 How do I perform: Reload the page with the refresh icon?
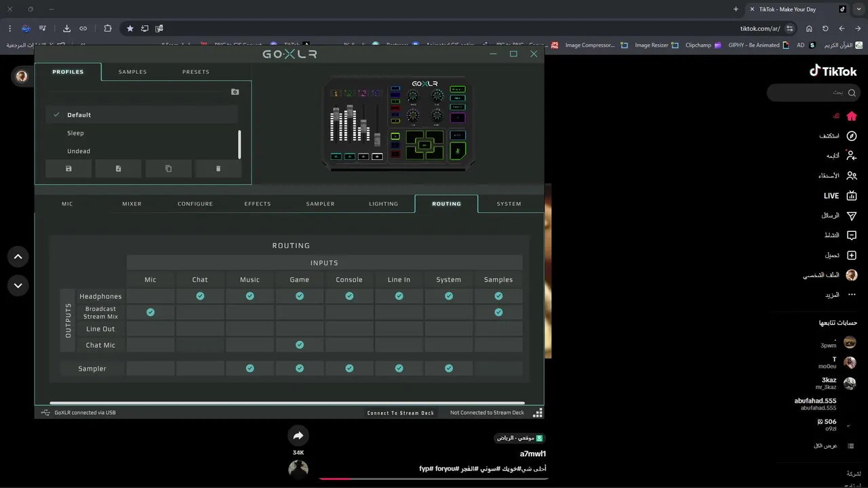[x=825, y=28]
